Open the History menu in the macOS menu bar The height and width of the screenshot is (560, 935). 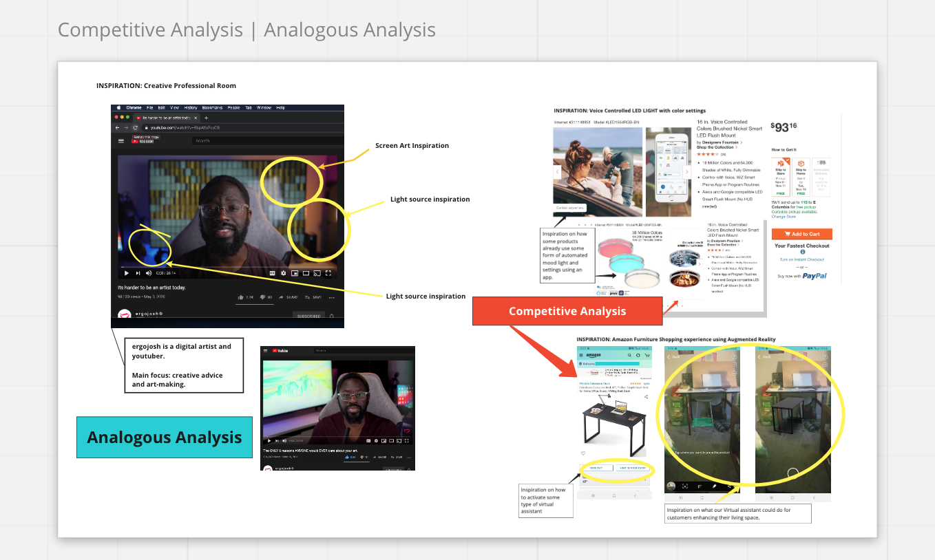point(191,108)
